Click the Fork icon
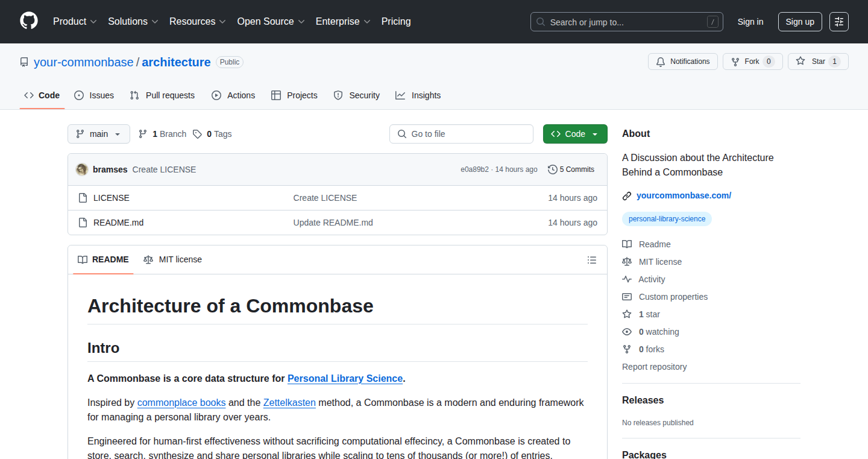This screenshot has height=459, width=868. click(x=735, y=62)
